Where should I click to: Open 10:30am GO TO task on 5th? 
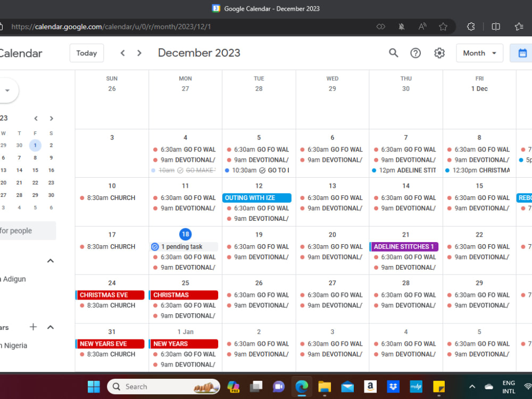257,170
